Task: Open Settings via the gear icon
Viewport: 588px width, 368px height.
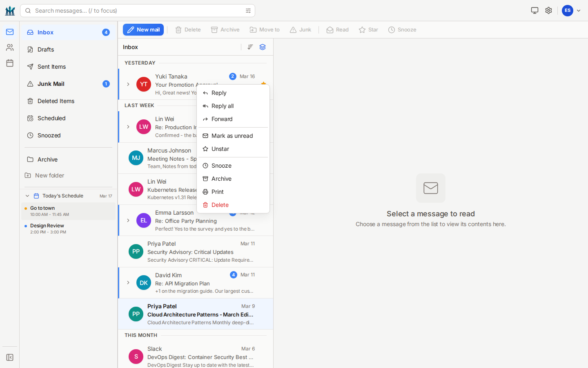Action: (548, 10)
